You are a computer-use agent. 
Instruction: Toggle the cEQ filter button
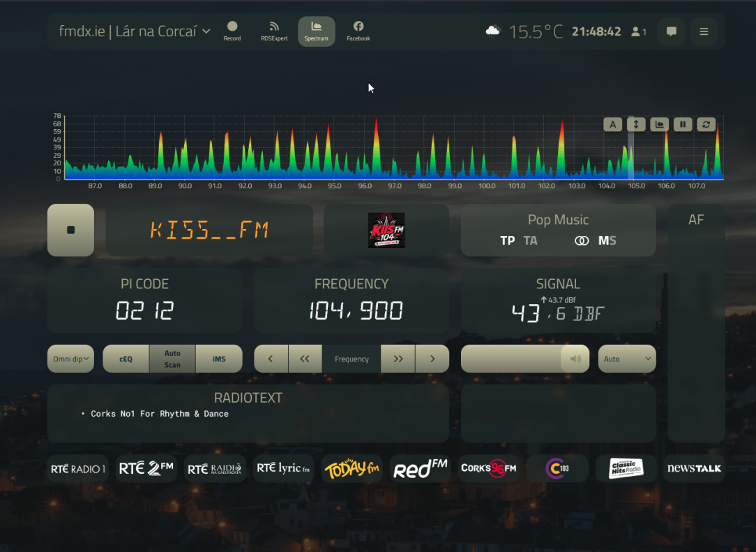126,359
